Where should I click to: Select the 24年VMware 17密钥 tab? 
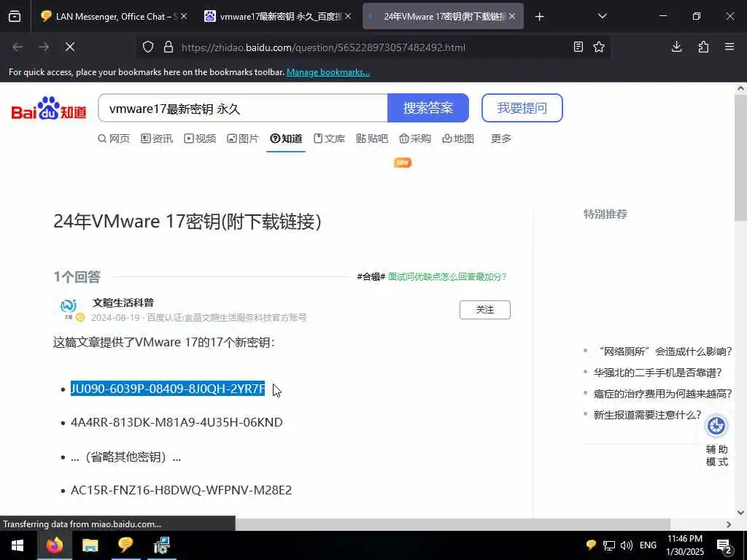[443, 17]
